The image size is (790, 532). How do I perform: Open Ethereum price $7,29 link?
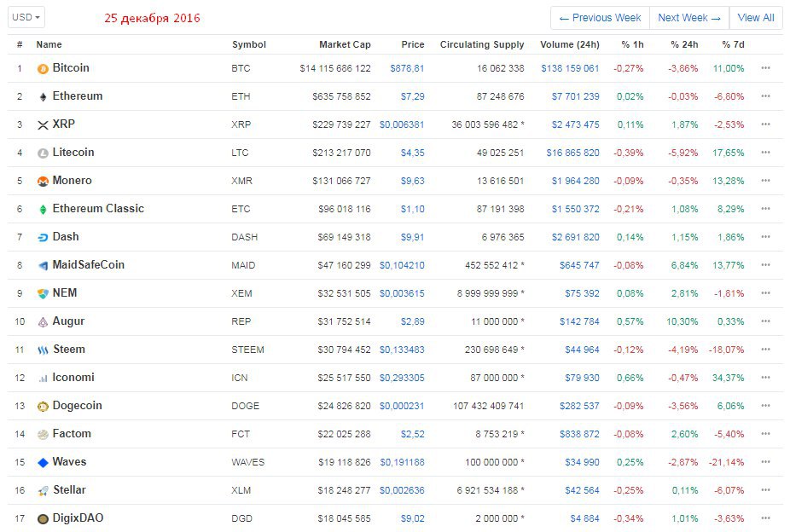(x=413, y=96)
